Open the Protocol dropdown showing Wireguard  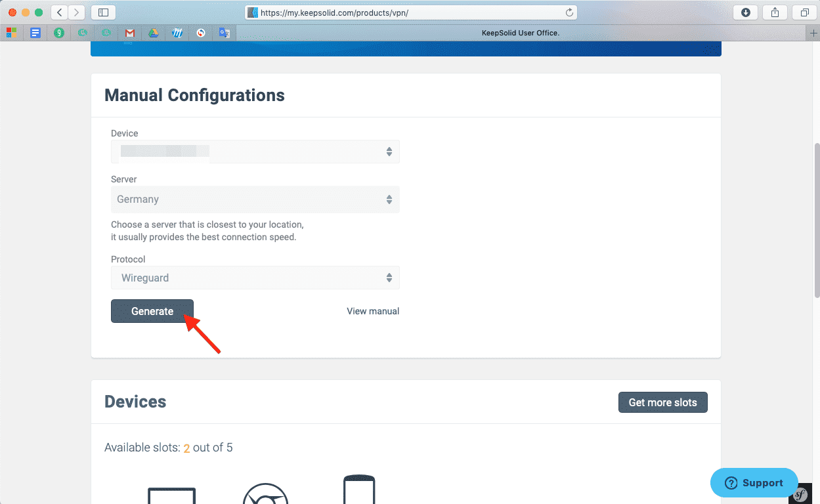pos(255,278)
